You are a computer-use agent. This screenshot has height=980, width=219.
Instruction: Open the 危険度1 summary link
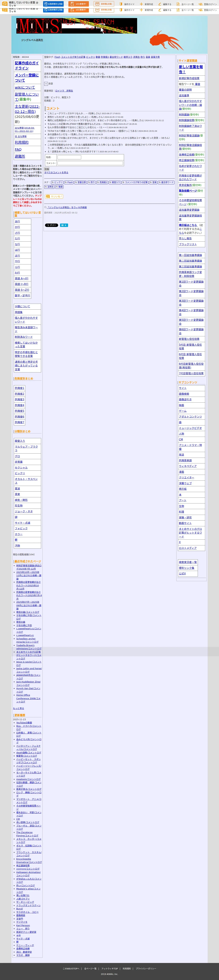(19, 388)
